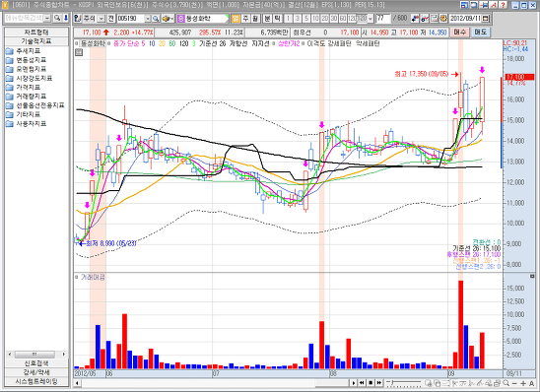Select the 5 interval button

[x=306, y=19]
